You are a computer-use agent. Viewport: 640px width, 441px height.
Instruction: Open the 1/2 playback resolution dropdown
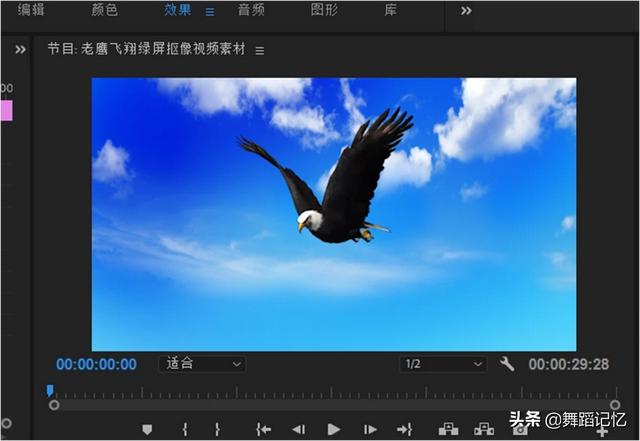coord(442,364)
